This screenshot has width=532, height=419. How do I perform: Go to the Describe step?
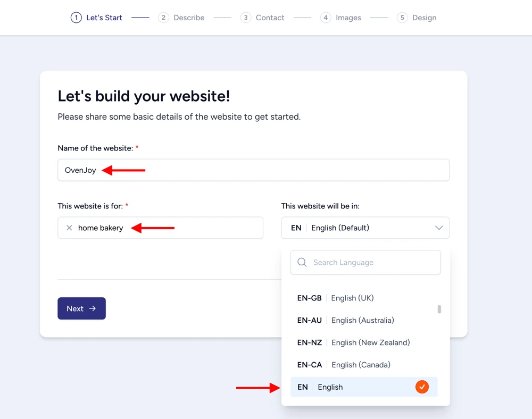[x=189, y=18]
